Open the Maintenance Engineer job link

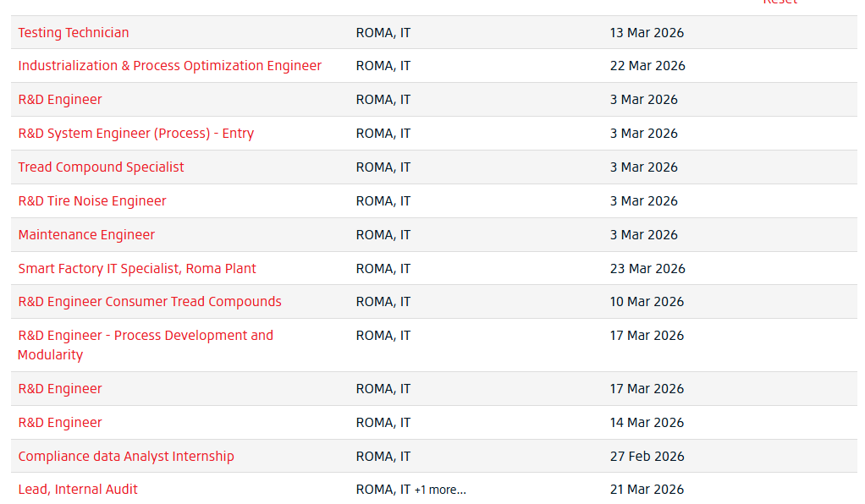coord(87,235)
